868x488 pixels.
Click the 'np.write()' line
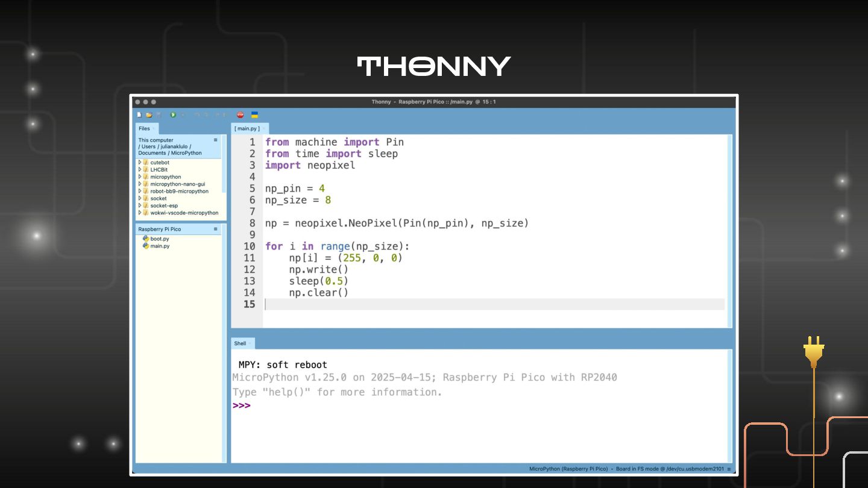pos(318,269)
